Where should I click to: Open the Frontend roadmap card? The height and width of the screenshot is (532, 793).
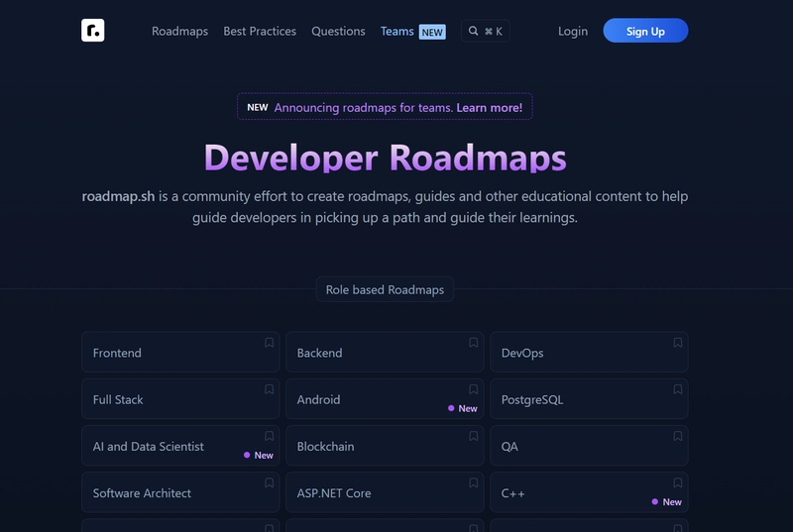pyautogui.click(x=180, y=352)
